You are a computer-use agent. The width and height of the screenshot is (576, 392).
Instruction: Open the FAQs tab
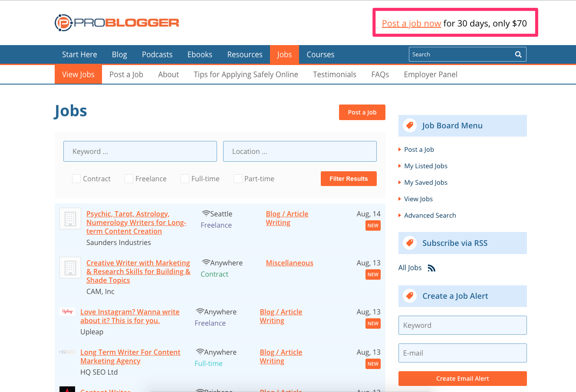coord(380,75)
